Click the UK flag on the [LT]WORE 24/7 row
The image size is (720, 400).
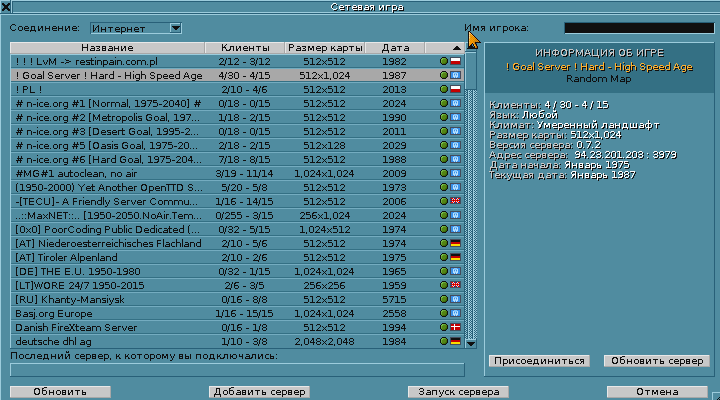point(455,285)
